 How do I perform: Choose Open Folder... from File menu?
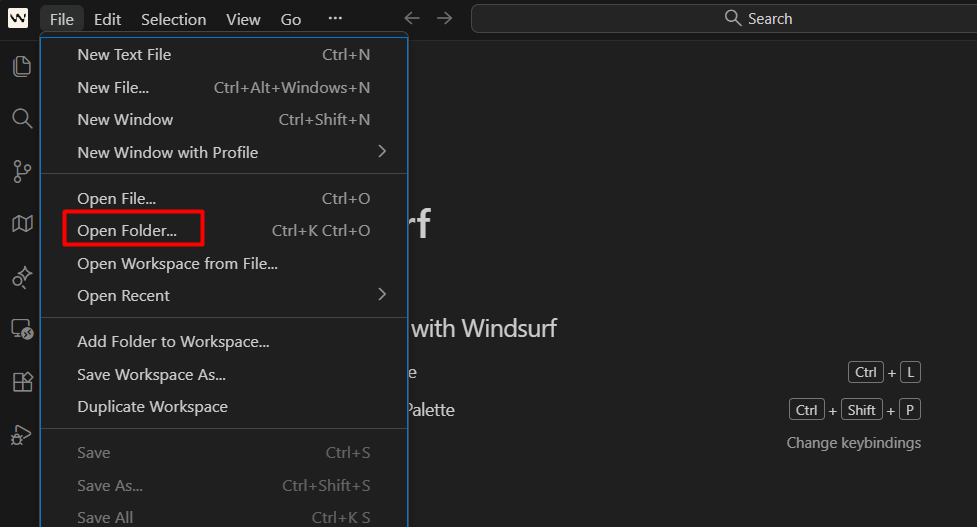coord(127,230)
